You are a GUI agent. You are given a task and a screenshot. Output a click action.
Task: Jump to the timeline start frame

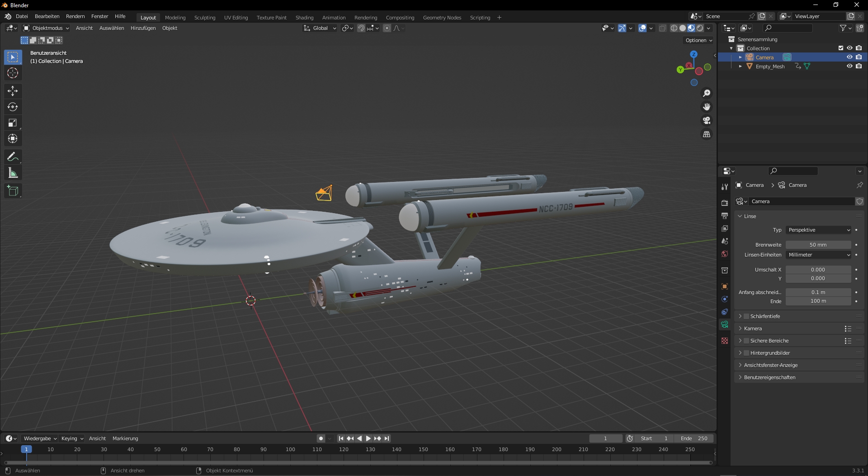[341, 438]
